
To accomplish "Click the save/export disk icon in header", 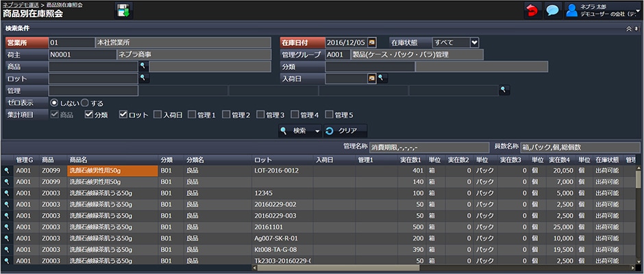I will click(x=123, y=10).
